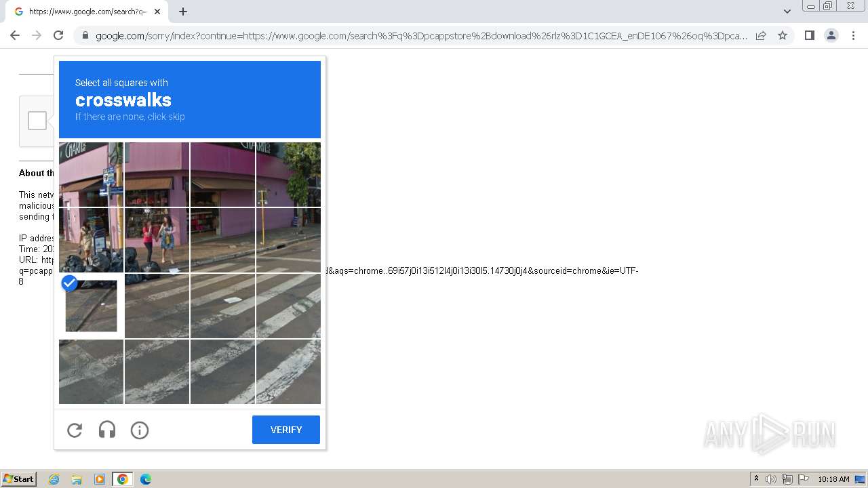
Task: Show hidden system tray icons
Action: pos(757,479)
